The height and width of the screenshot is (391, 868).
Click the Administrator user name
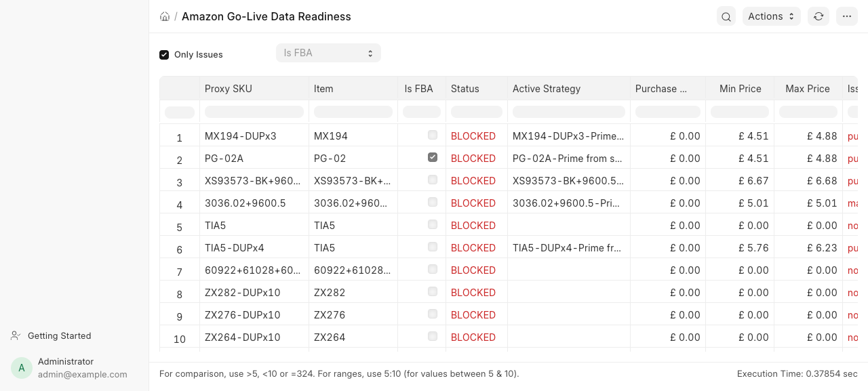(66, 361)
